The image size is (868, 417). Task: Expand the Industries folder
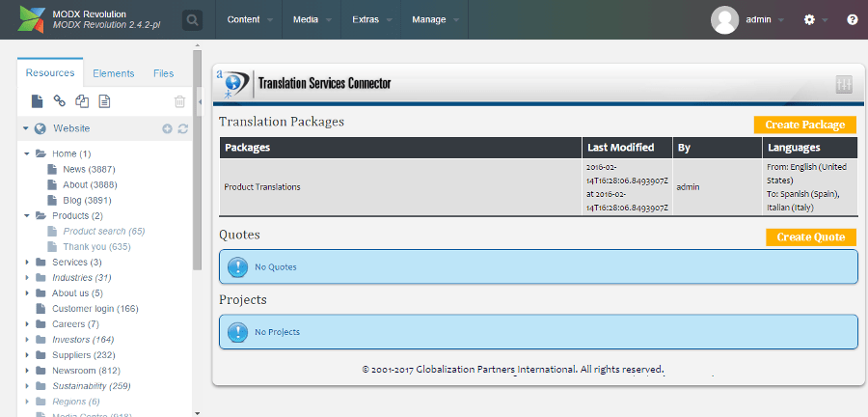point(27,277)
